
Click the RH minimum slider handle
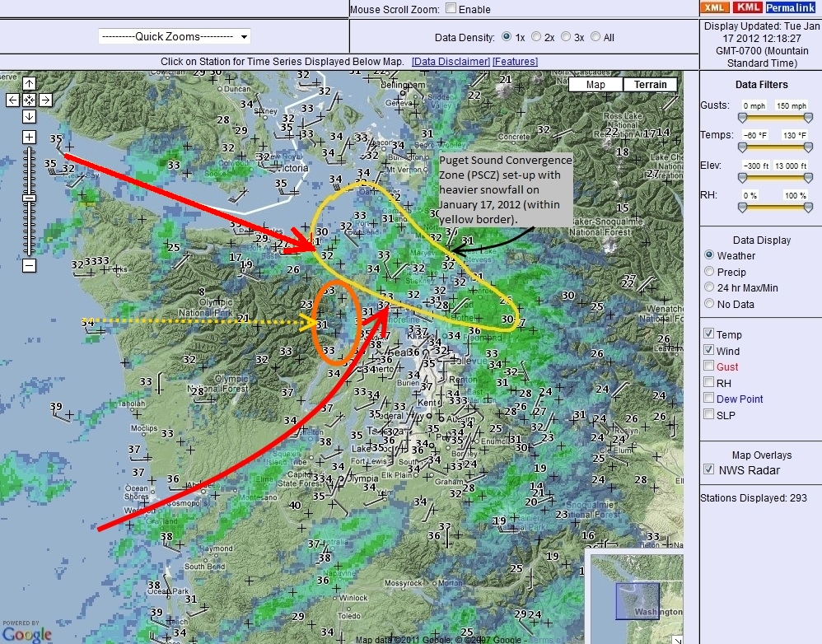(x=742, y=208)
